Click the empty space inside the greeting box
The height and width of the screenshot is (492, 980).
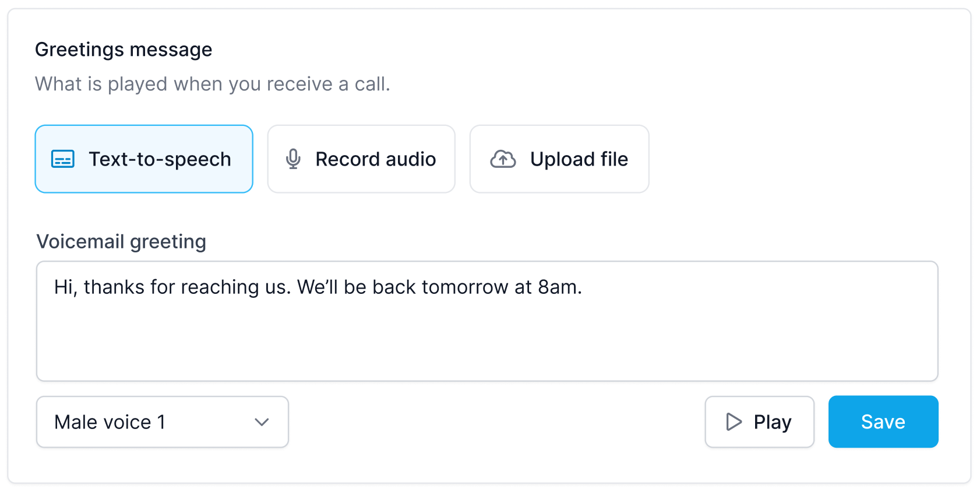487,344
